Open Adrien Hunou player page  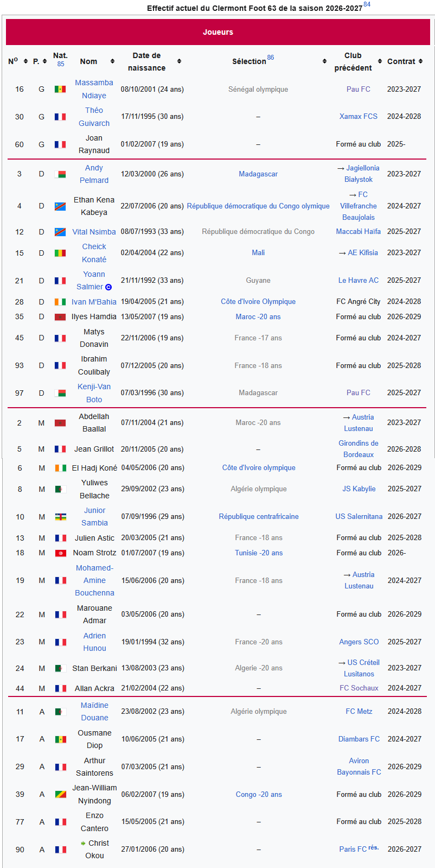pos(94,642)
